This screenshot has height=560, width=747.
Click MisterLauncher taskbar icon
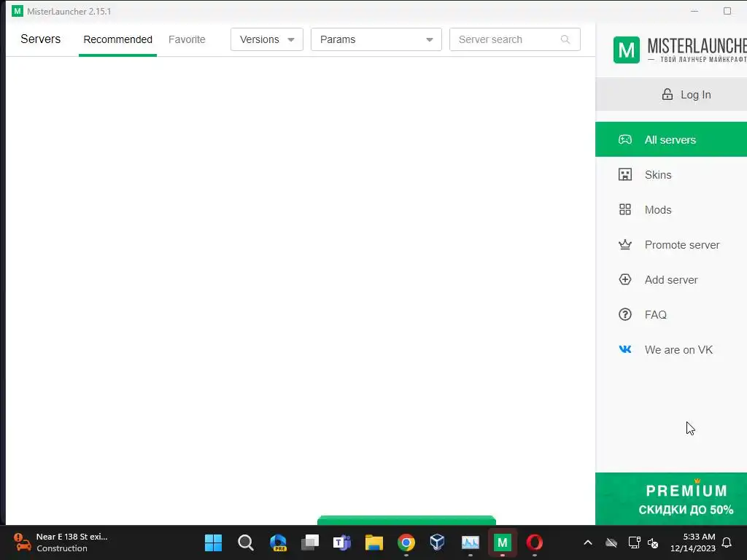tap(503, 542)
